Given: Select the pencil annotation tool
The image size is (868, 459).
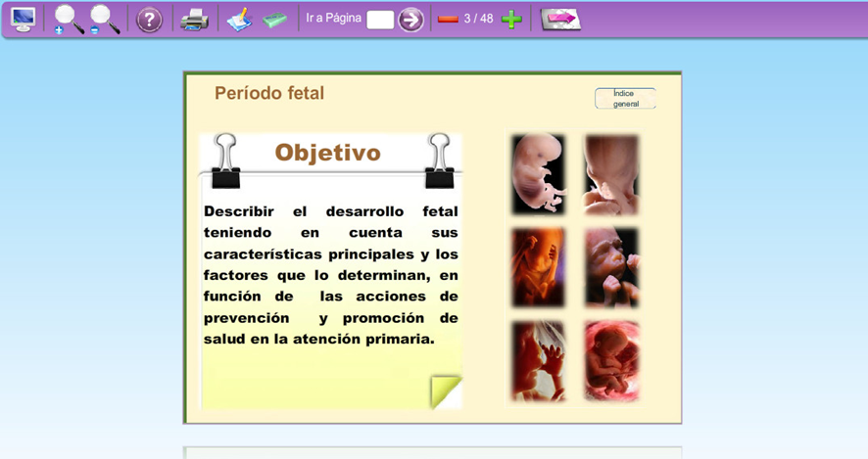Looking at the screenshot, I should point(240,20).
